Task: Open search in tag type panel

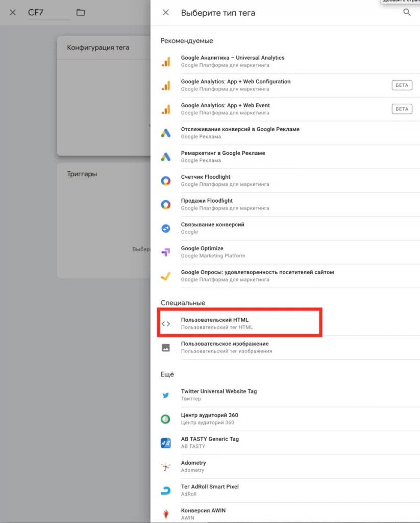Action: click(x=407, y=13)
